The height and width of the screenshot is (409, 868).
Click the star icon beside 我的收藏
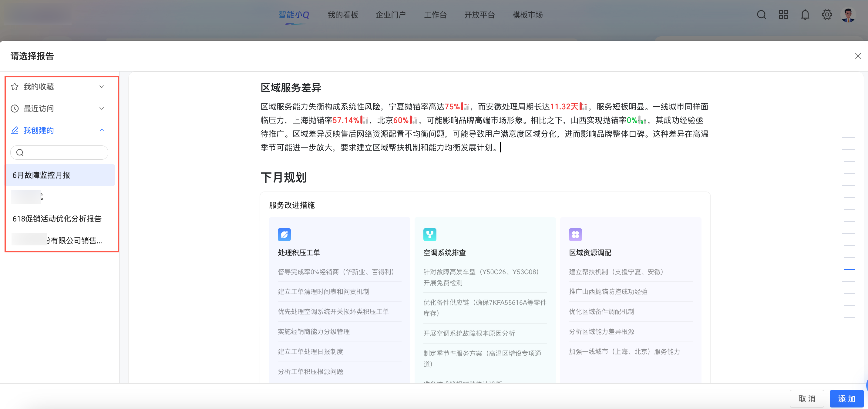15,87
